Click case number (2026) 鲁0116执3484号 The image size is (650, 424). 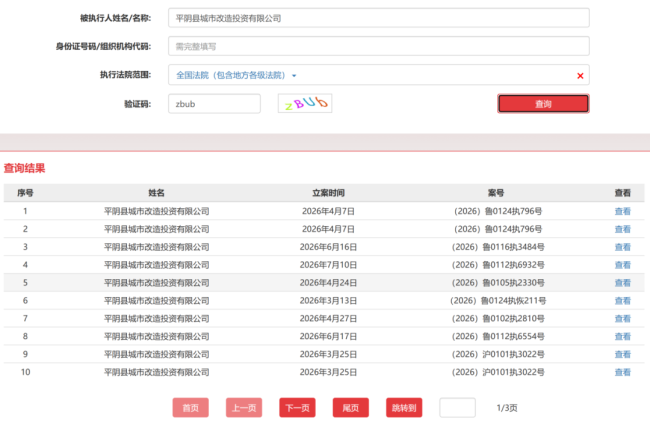[498, 247]
